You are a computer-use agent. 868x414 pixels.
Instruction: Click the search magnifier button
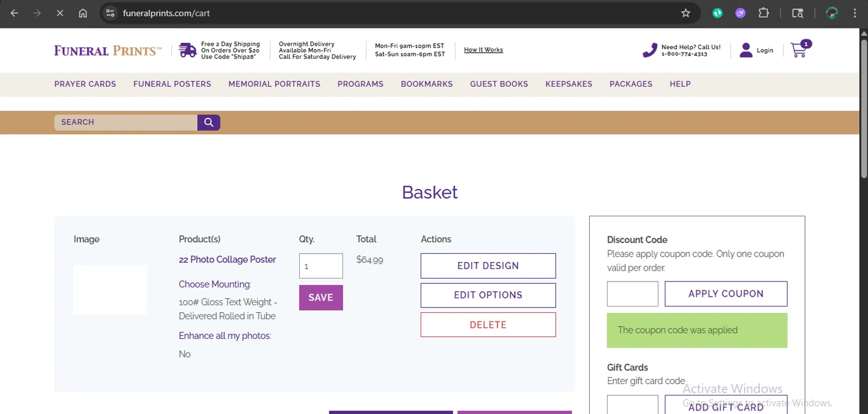pos(209,122)
